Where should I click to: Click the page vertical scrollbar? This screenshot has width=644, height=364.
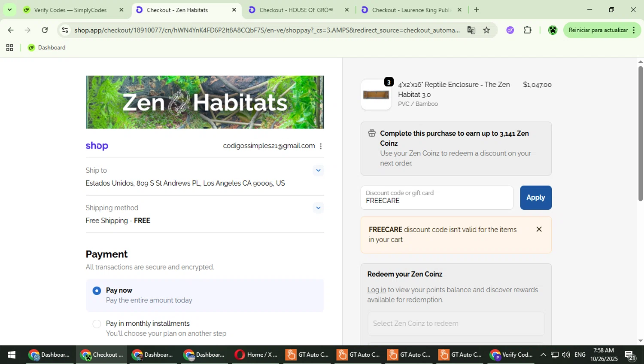coord(641,134)
